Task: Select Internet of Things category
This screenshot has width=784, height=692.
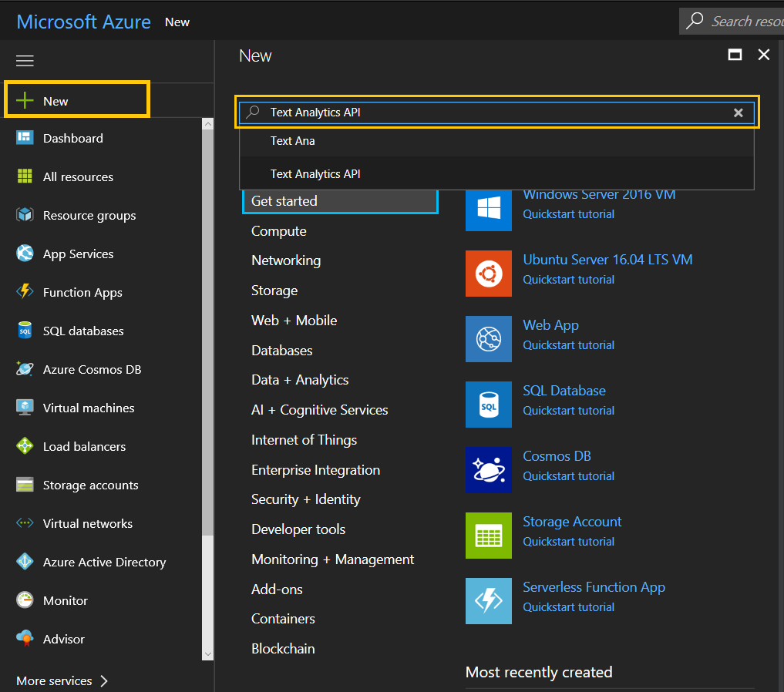Action: (304, 440)
